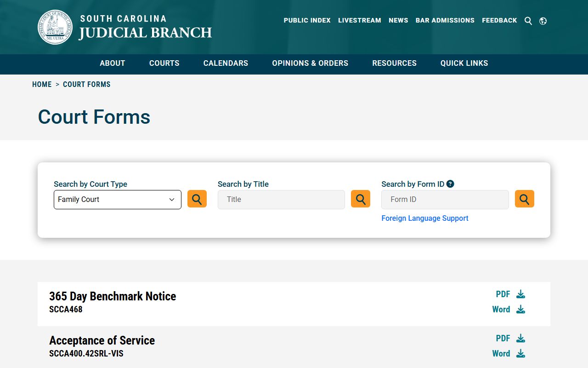The height and width of the screenshot is (368, 588).
Task: Open the Livestream link
Action: [x=360, y=20]
